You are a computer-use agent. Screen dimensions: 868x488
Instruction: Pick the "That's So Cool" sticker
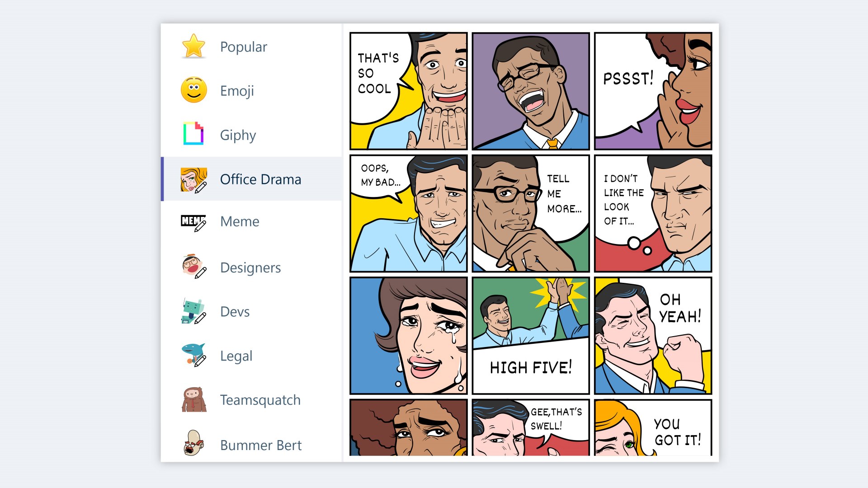[x=408, y=91]
